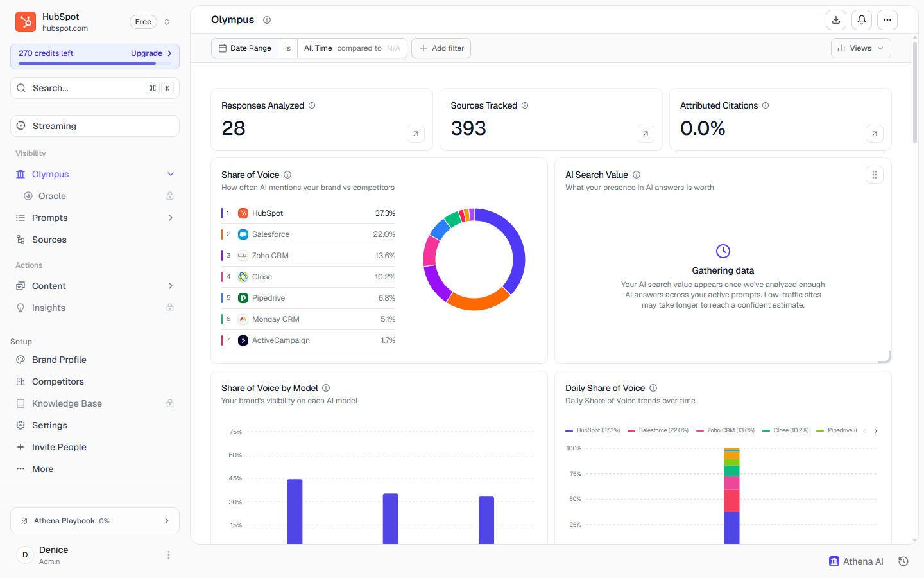The height and width of the screenshot is (578, 924).
Task: Open More in sidebar
Action: coord(95,469)
